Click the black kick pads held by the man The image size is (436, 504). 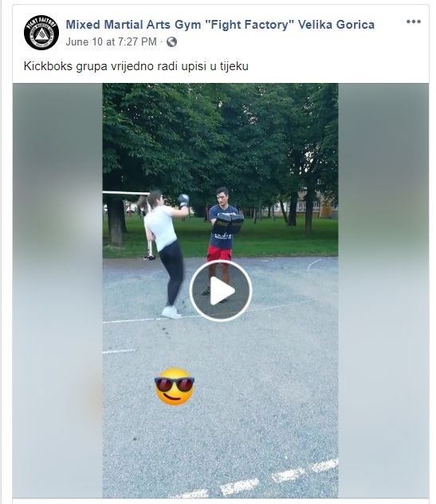pyautogui.click(x=227, y=222)
